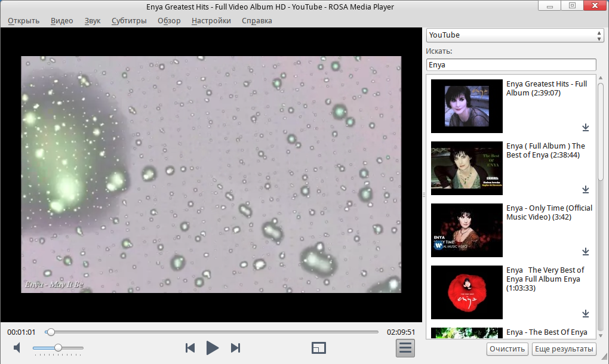
Task: Focus the search field containing Enya
Action: [511, 65]
